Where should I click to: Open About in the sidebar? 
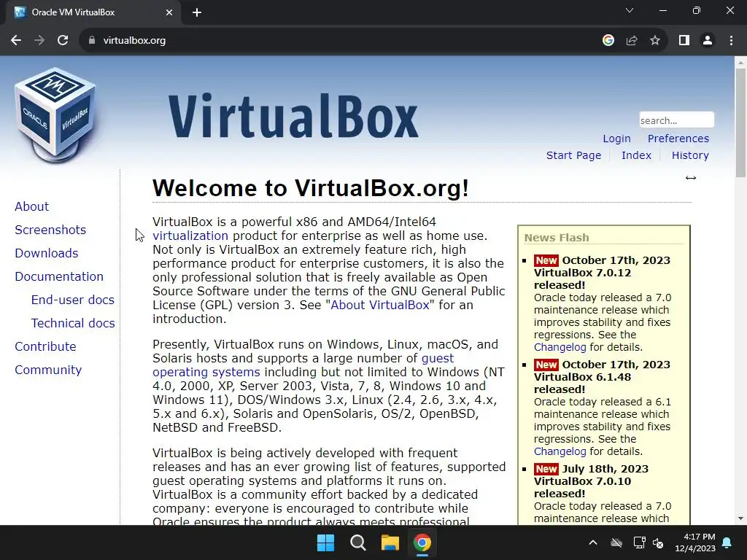click(x=32, y=206)
